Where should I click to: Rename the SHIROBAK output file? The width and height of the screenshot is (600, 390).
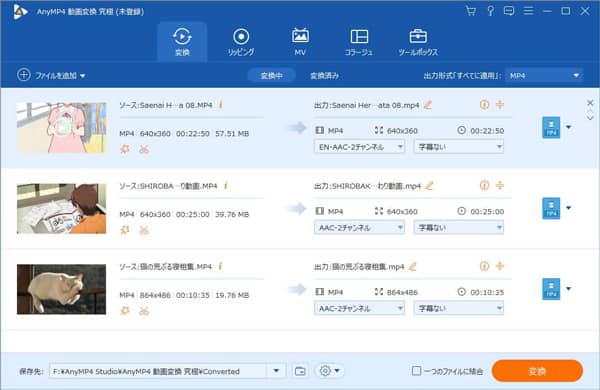[429, 186]
